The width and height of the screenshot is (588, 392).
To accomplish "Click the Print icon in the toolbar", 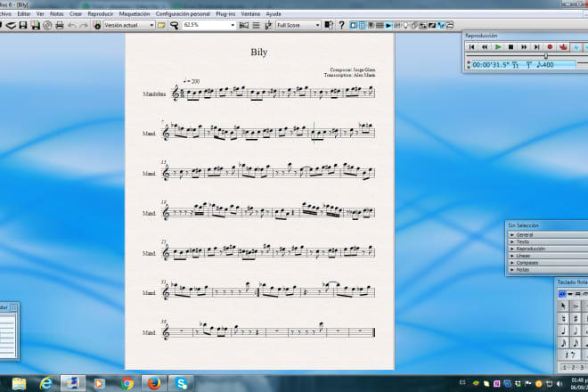I will (x=60, y=25).
